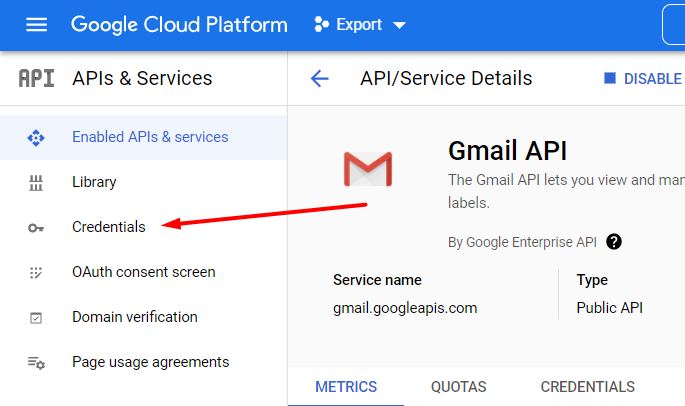685x406 pixels.
Task: Click By Google Enterprise API text
Action: [x=522, y=242]
